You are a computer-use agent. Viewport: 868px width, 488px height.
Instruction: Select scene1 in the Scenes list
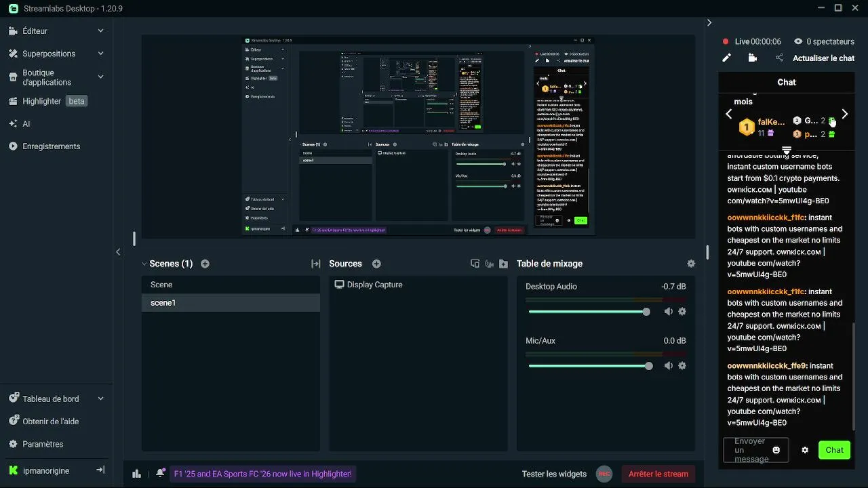[231, 303]
